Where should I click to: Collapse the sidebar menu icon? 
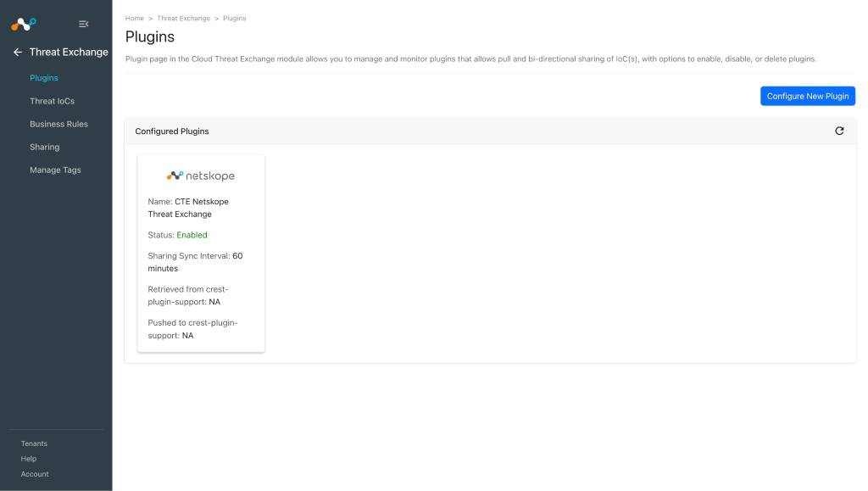click(x=84, y=24)
